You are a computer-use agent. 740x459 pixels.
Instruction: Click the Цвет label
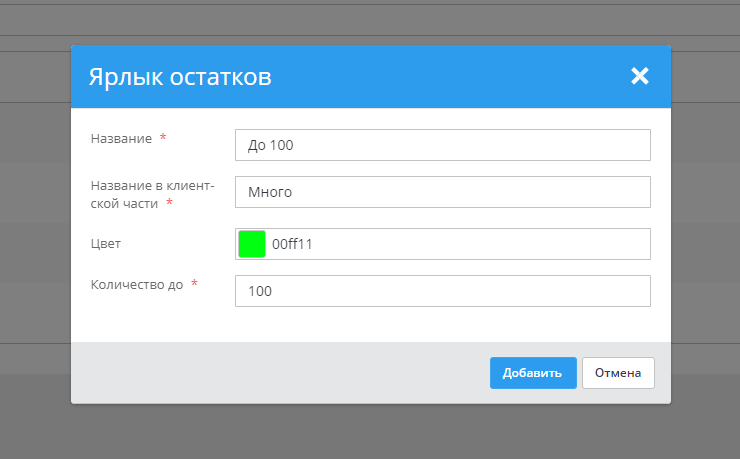coord(106,242)
